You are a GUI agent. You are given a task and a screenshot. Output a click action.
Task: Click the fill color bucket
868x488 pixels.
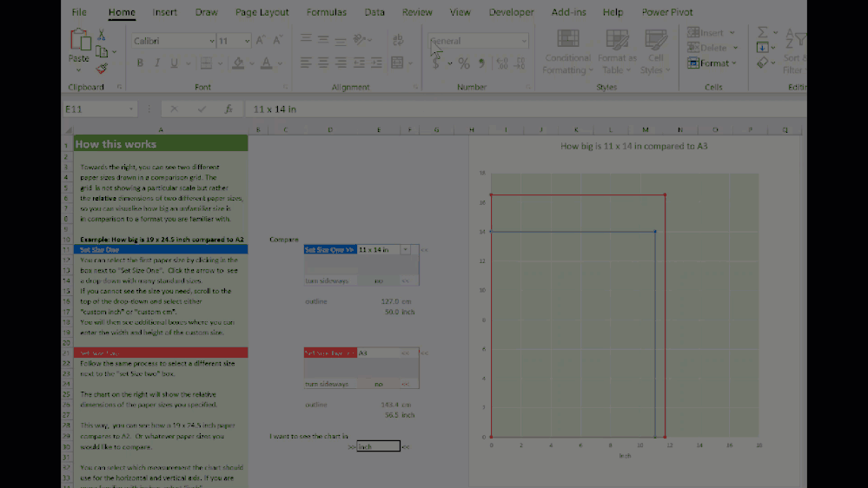238,63
